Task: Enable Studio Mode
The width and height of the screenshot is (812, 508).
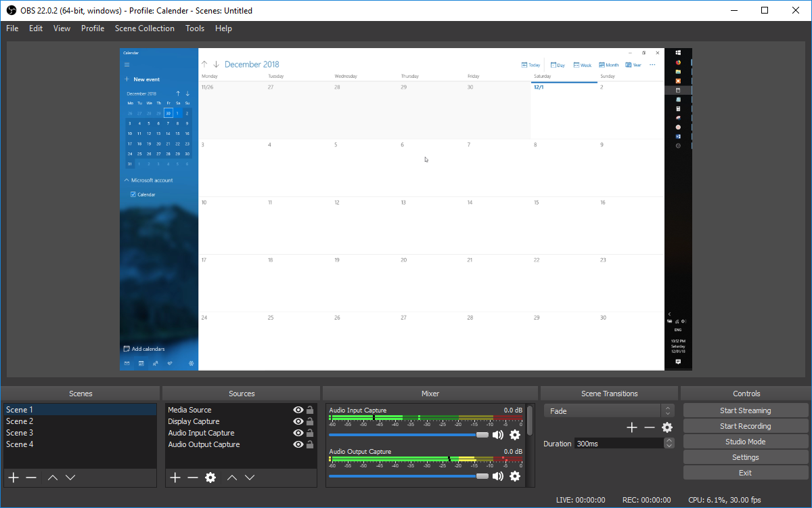Action: (x=745, y=441)
